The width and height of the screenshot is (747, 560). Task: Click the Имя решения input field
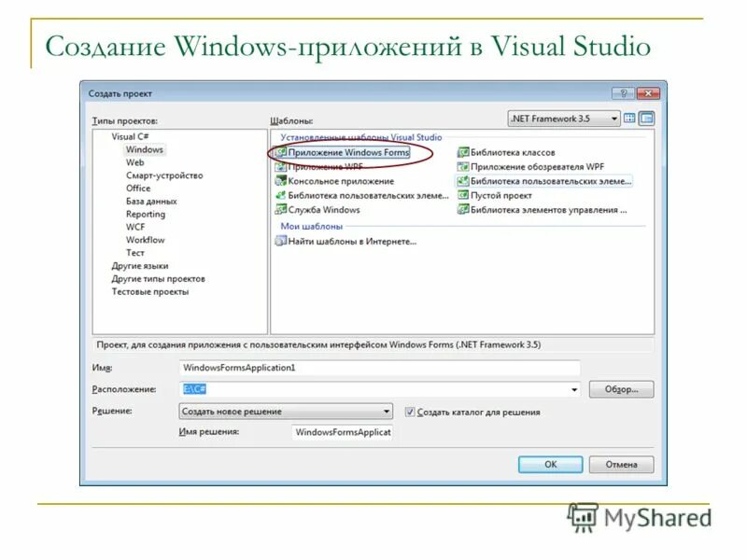click(x=343, y=432)
